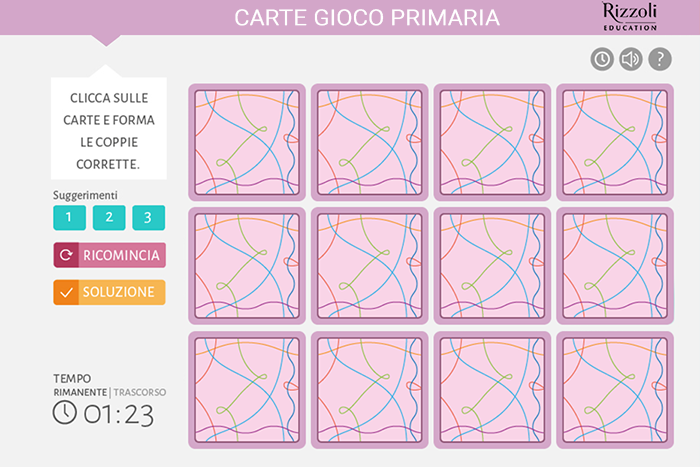Flip the third card in the middle row
Viewport: 700px width, 467px height.
click(492, 266)
